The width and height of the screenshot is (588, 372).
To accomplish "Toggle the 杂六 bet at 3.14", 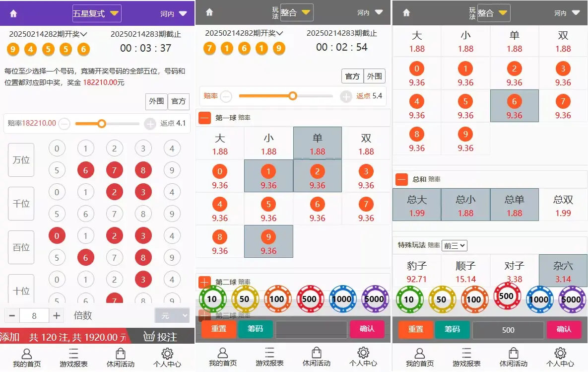I will [x=563, y=271].
